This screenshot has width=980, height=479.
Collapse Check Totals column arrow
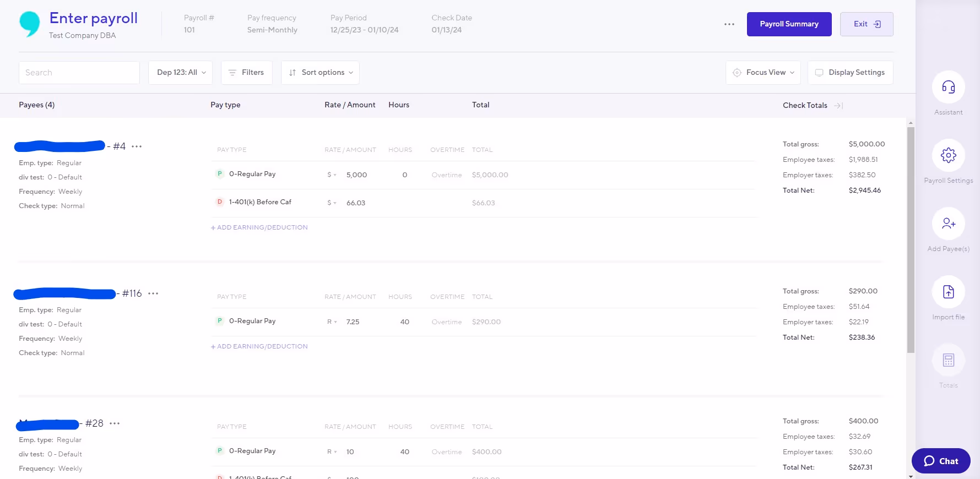[838, 105]
